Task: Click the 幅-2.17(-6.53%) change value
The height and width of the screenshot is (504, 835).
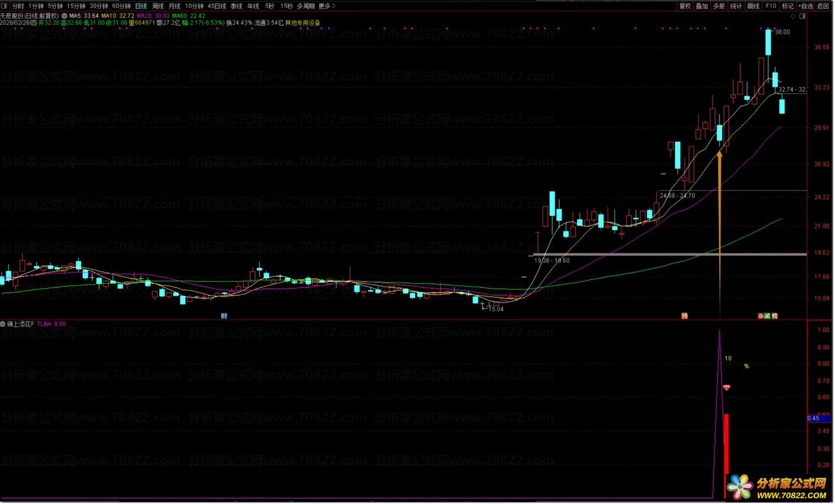Action: pos(204,23)
